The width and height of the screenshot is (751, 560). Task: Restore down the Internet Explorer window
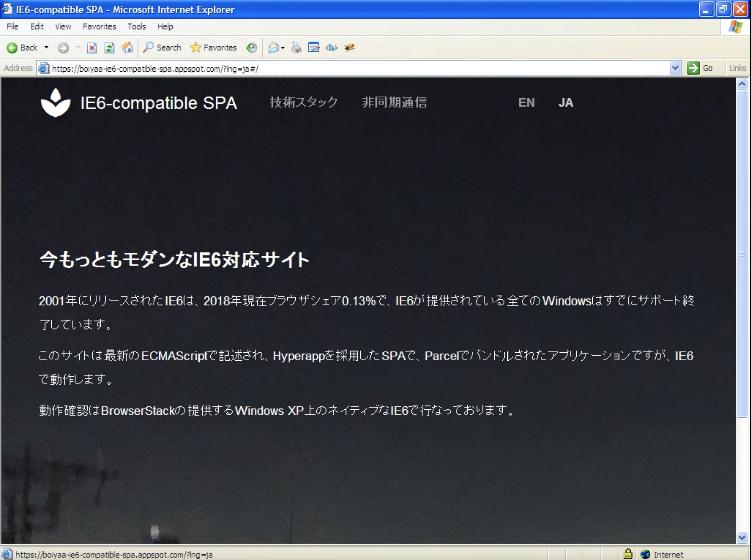click(x=723, y=9)
